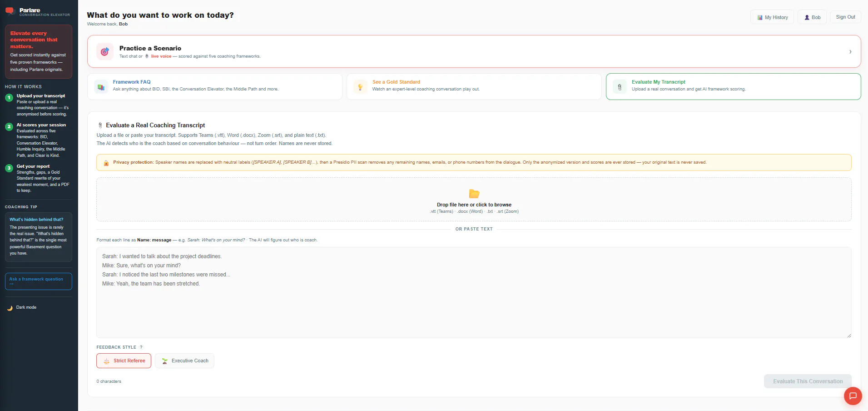Select Strict Referee feedback style
This screenshot has height=411, width=868.
124,361
